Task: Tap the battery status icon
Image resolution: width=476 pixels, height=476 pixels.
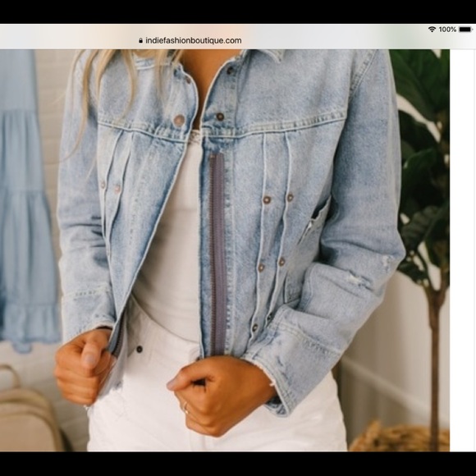Action: tap(465, 30)
